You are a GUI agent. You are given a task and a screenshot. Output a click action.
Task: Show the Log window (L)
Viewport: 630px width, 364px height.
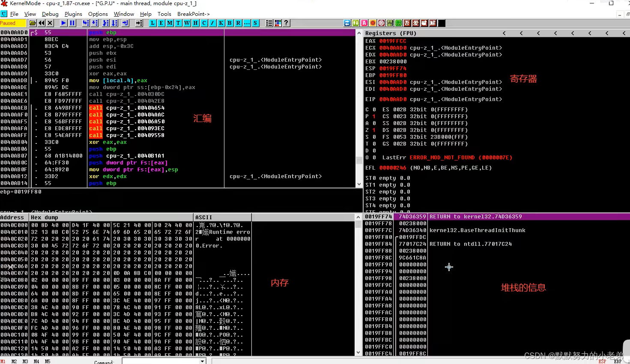pos(153,23)
